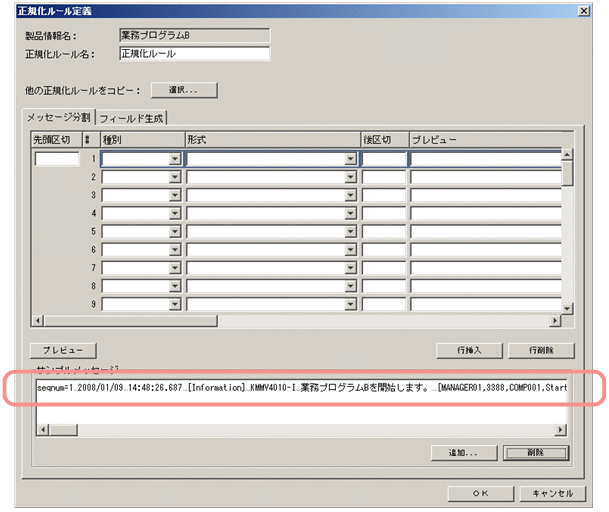609x512 pixels.
Task: Select the sample message line starting with seqnum
Action: pos(300,387)
